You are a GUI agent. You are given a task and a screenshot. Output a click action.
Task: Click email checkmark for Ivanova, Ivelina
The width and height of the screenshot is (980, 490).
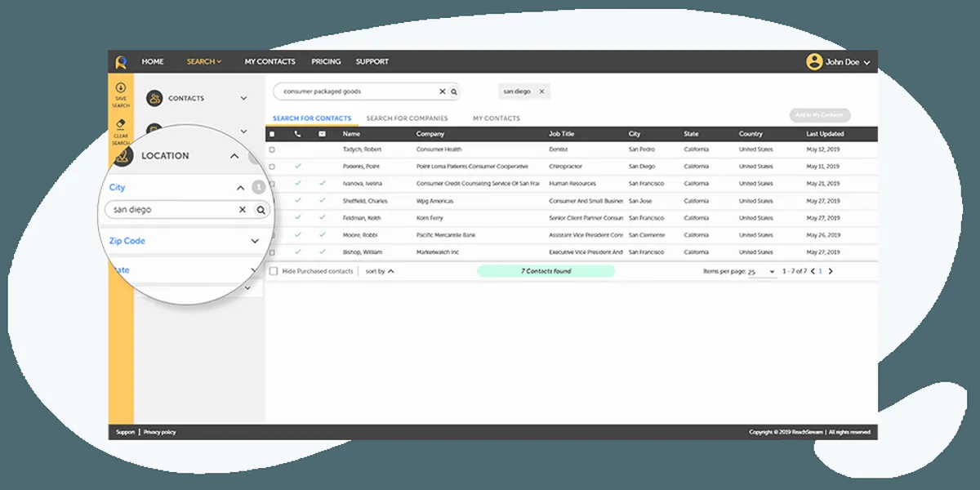point(322,183)
